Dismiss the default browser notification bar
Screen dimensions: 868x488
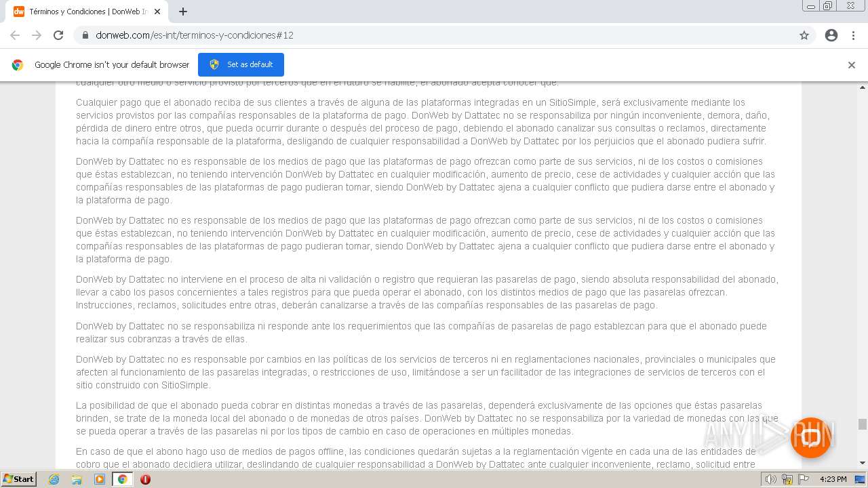pyautogui.click(x=852, y=65)
